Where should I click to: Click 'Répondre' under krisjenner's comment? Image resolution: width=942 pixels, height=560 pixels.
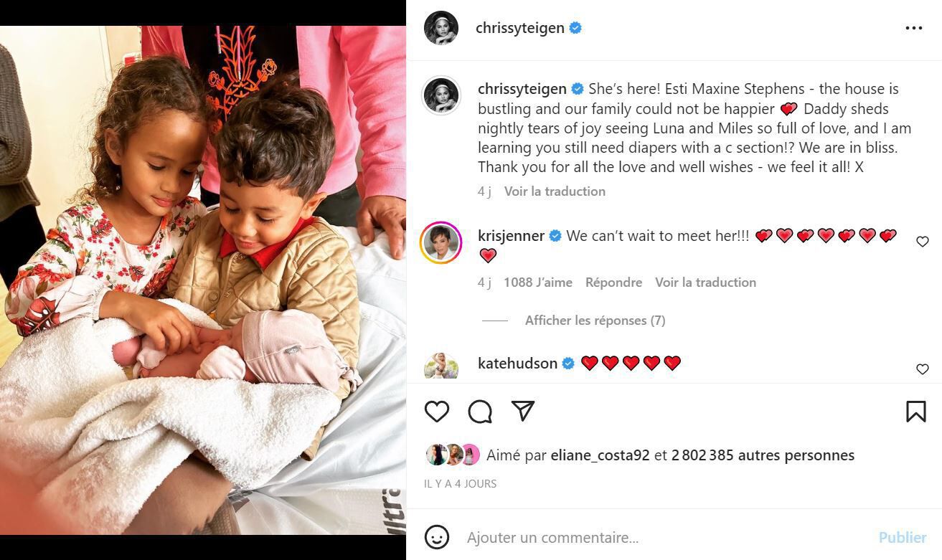click(x=613, y=283)
